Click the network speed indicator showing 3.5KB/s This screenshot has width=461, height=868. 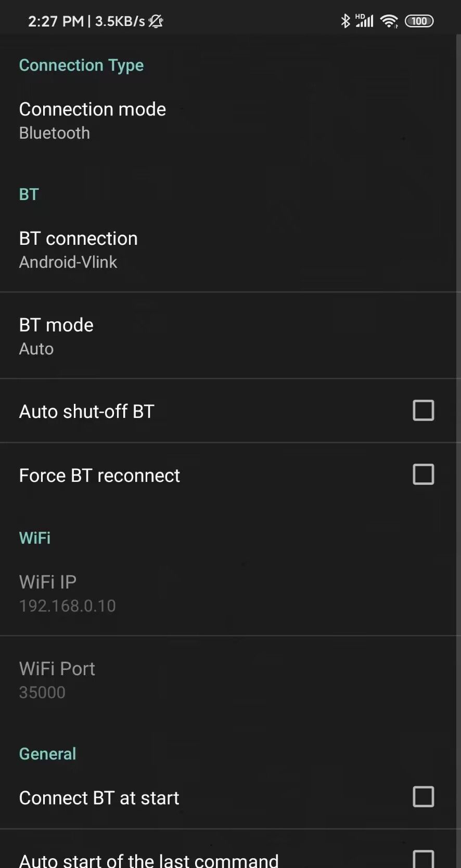[x=121, y=21]
